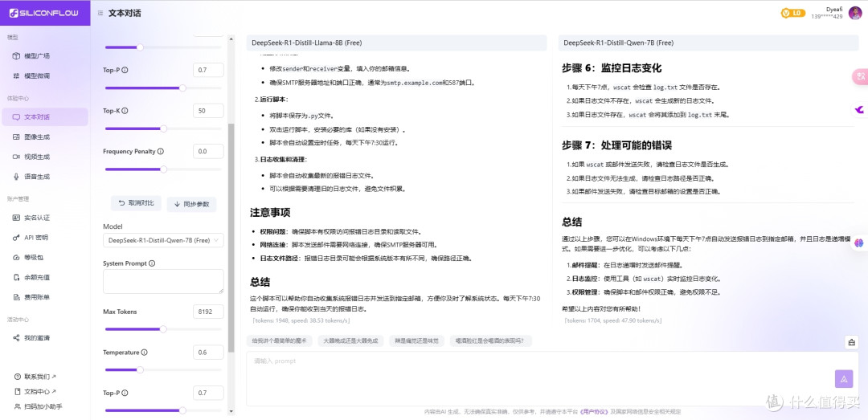Click the parameter panel vertical scrollbar
The width and height of the screenshot is (868, 420).
pyautogui.click(x=231, y=238)
